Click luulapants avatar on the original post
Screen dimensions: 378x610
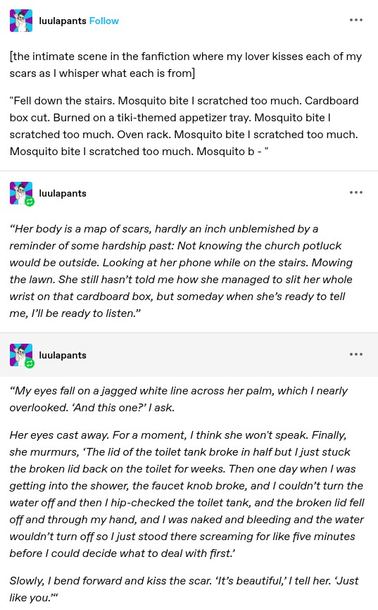coord(21,21)
